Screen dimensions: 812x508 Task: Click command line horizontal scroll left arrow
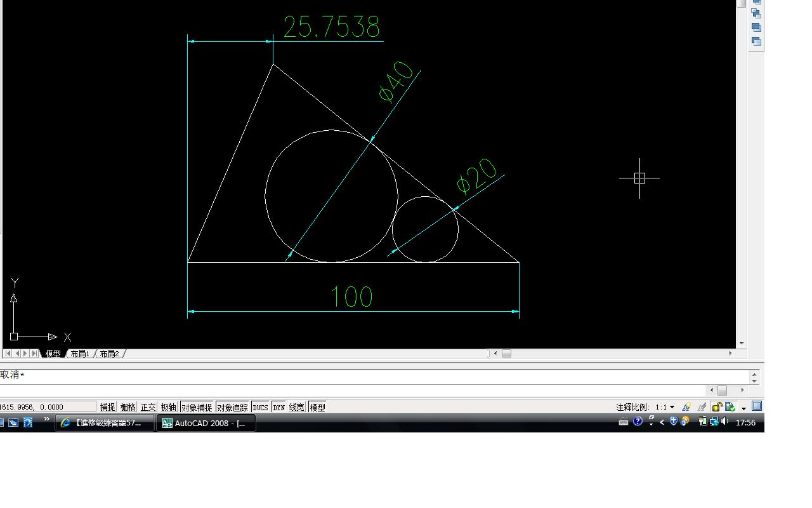(x=712, y=391)
